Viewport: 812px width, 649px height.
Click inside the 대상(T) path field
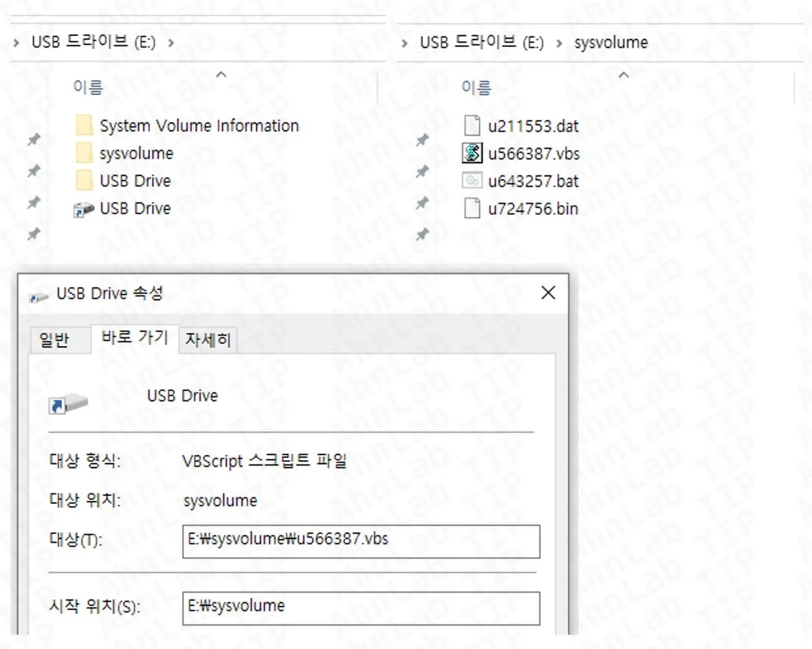tap(361, 539)
